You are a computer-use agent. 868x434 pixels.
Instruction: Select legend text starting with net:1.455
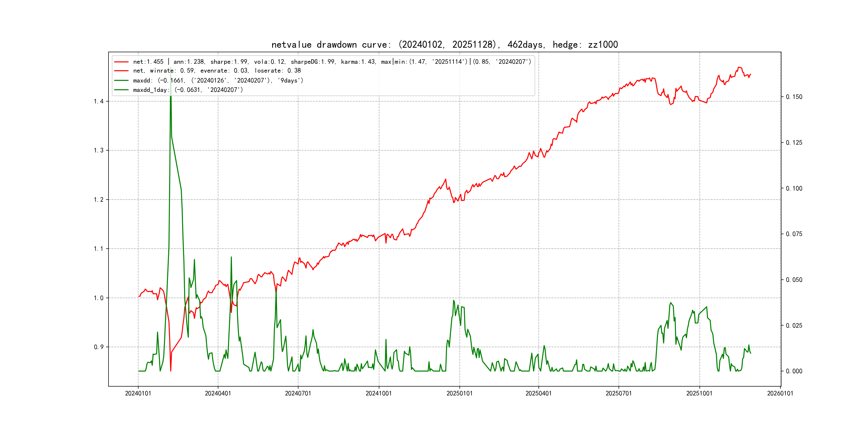[332, 62]
